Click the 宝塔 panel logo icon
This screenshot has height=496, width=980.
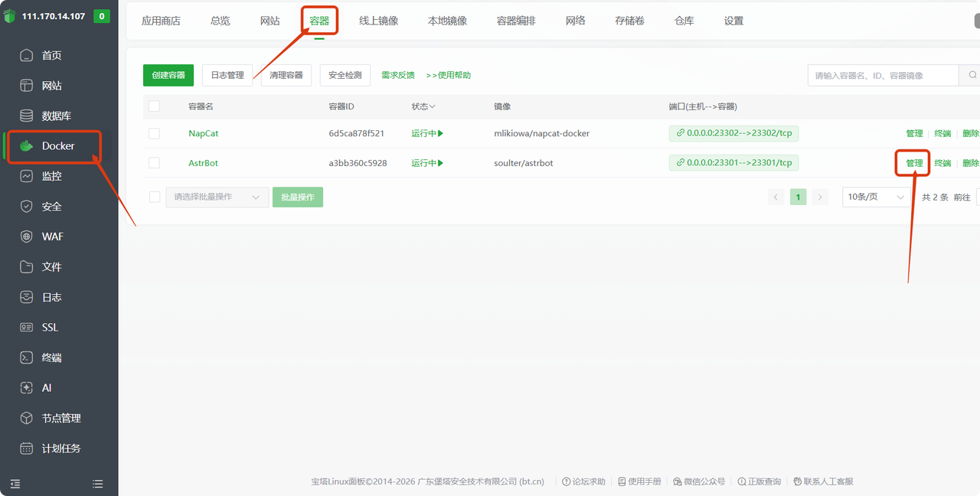click(x=9, y=16)
